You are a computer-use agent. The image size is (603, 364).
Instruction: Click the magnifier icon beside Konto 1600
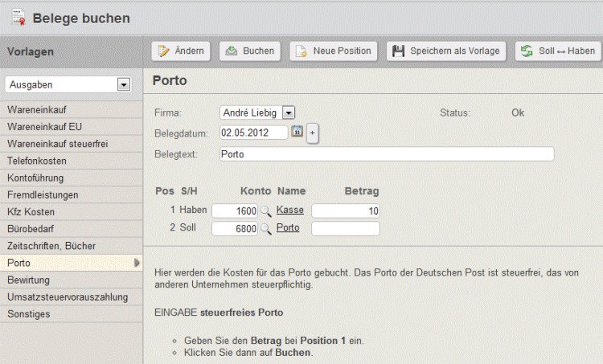click(265, 211)
